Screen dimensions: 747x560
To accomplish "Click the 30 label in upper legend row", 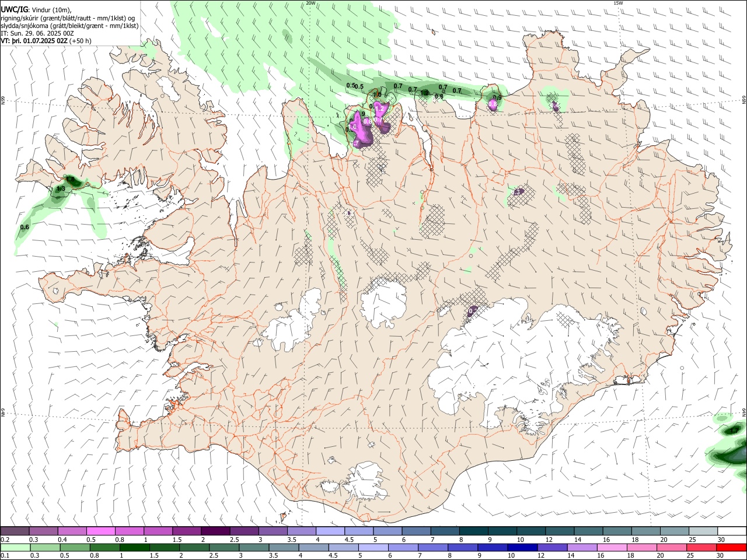I will point(721,540).
